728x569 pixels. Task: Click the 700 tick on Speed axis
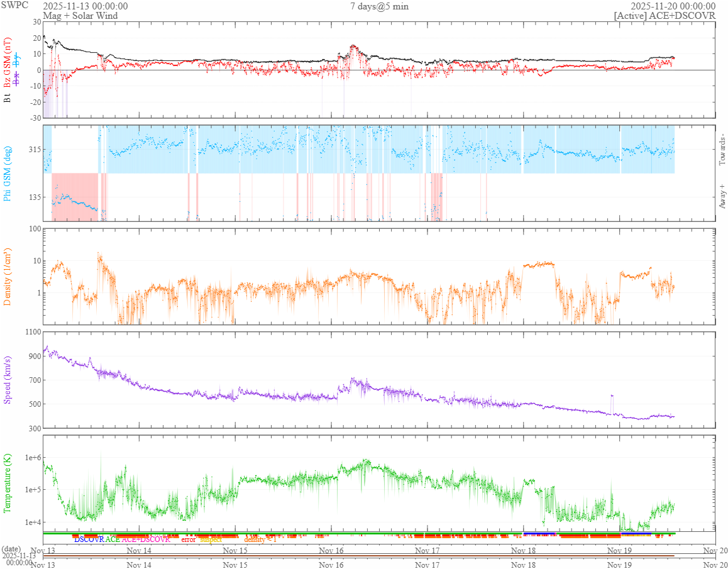pos(36,380)
